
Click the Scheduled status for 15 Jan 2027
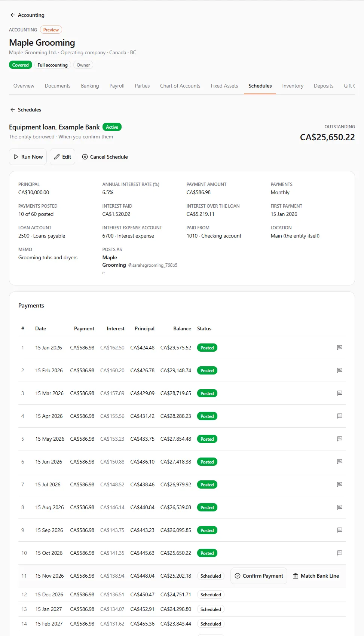click(x=211, y=609)
